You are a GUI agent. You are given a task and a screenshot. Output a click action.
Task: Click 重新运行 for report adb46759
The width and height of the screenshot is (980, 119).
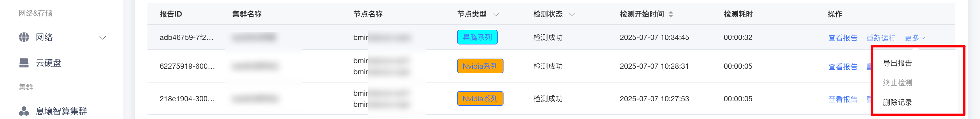881,38
